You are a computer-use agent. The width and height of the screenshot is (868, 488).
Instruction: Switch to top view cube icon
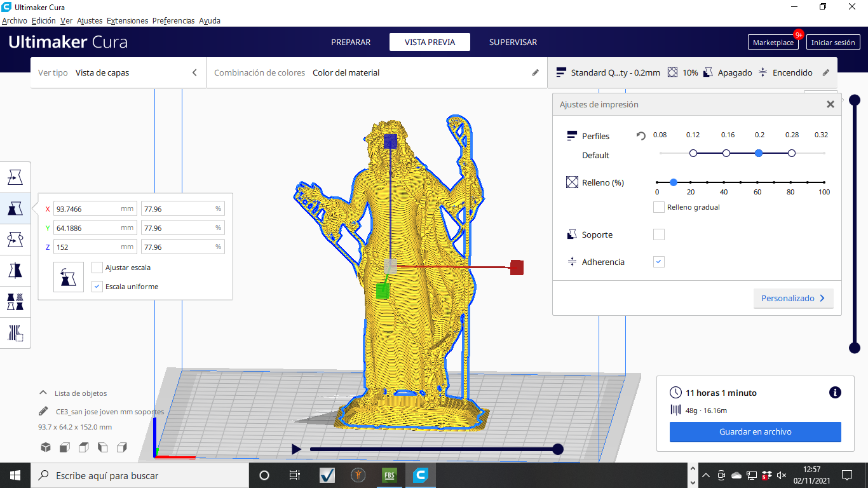pos(83,447)
